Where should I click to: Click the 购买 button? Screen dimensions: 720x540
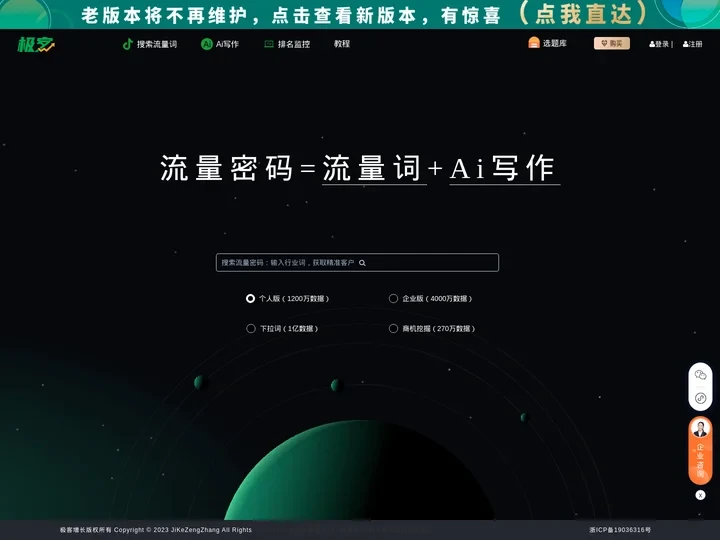[x=612, y=43]
